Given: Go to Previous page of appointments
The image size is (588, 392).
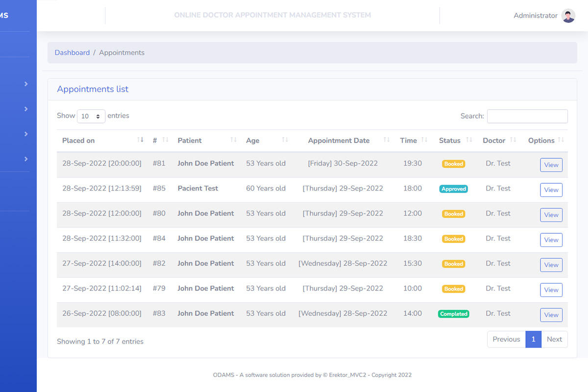Looking at the screenshot, I should tap(506, 340).
